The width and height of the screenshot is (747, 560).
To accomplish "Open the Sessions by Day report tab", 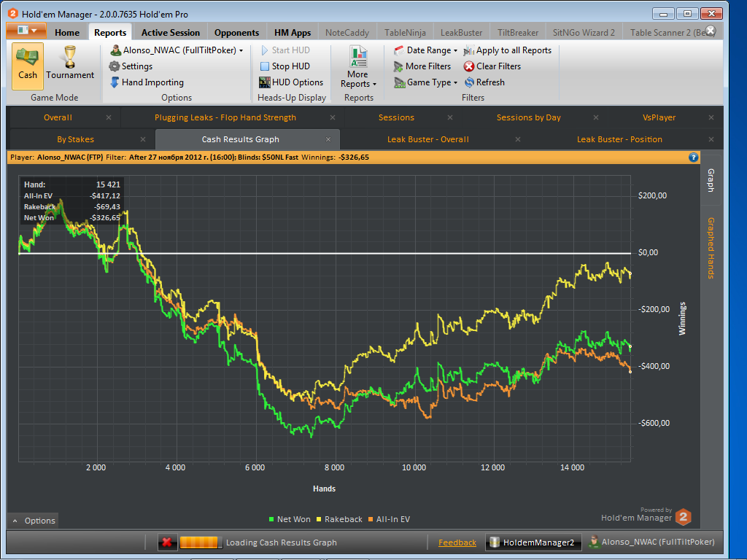I will pos(528,117).
